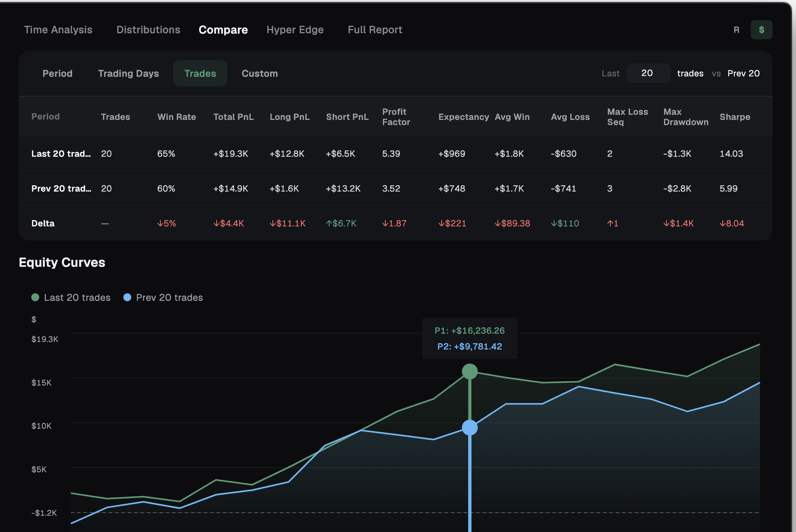Click the +$969 expectancy value
The height and width of the screenshot is (532, 796).
click(x=451, y=154)
